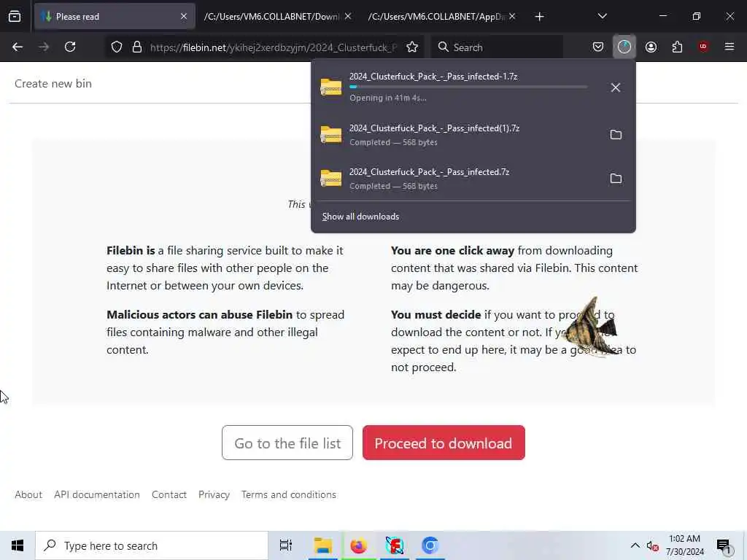Screen dimensions: 747x560
Task: Open Contact footer link
Action: tap(169, 495)
